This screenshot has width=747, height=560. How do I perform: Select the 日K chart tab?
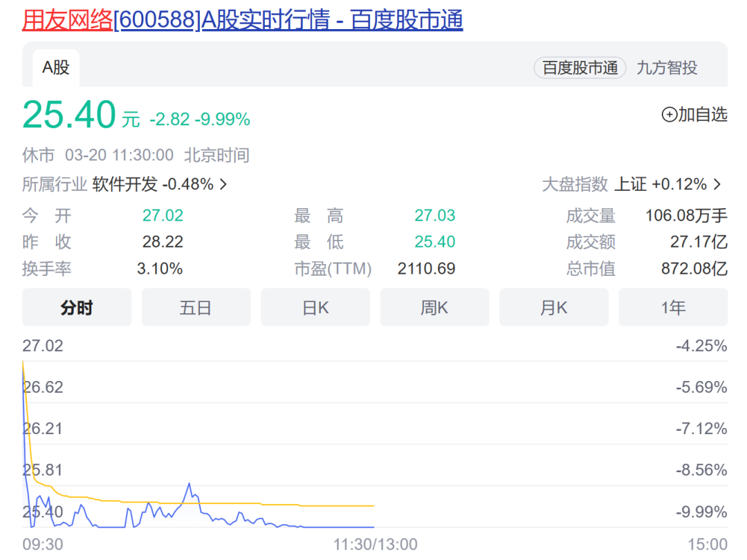click(x=315, y=308)
